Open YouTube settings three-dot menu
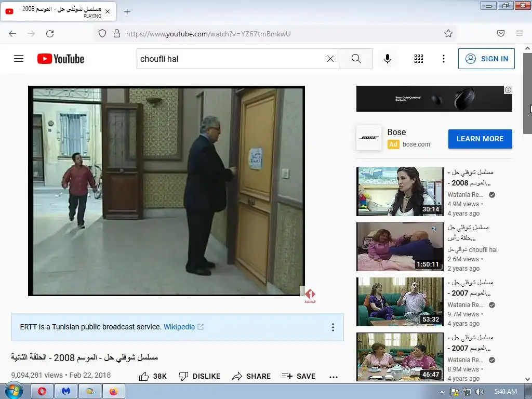 click(444, 59)
